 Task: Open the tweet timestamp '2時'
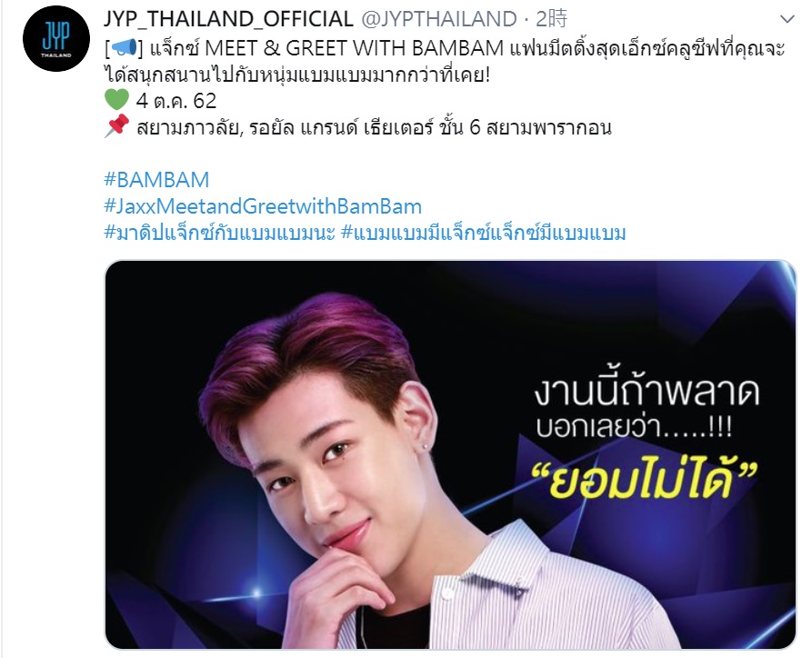552,19
